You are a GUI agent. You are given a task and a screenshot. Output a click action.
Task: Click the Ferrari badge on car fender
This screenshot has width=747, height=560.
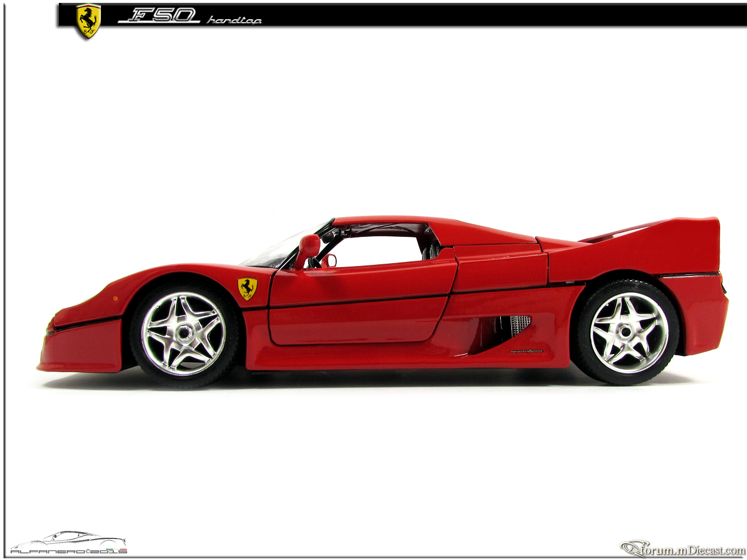point(247,289)
